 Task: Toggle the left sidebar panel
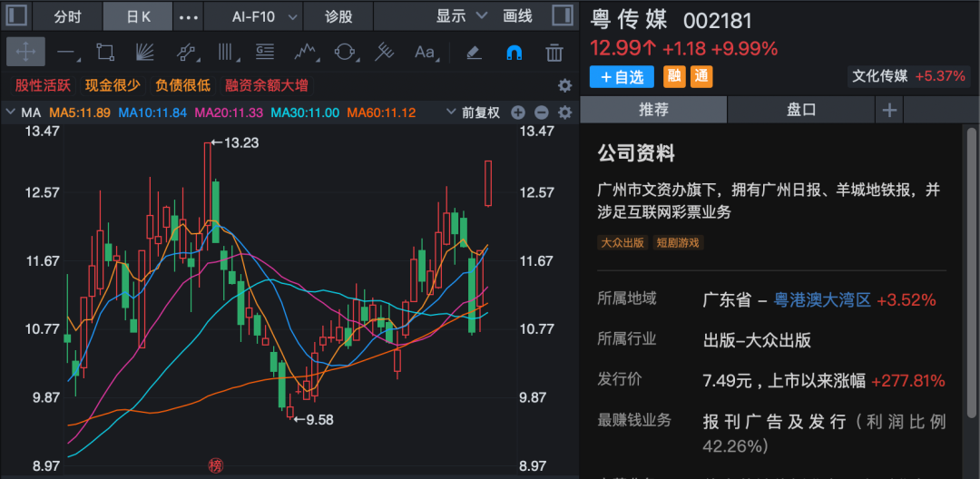click(17, 16)
